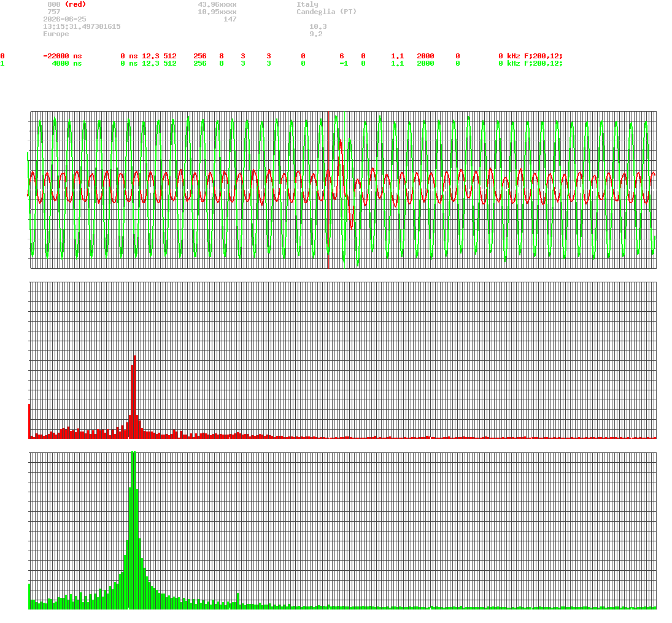Select the timestamp "13:15:31.497301615"
The width and height of the screenshot is (672, 623).
point(82,26)
